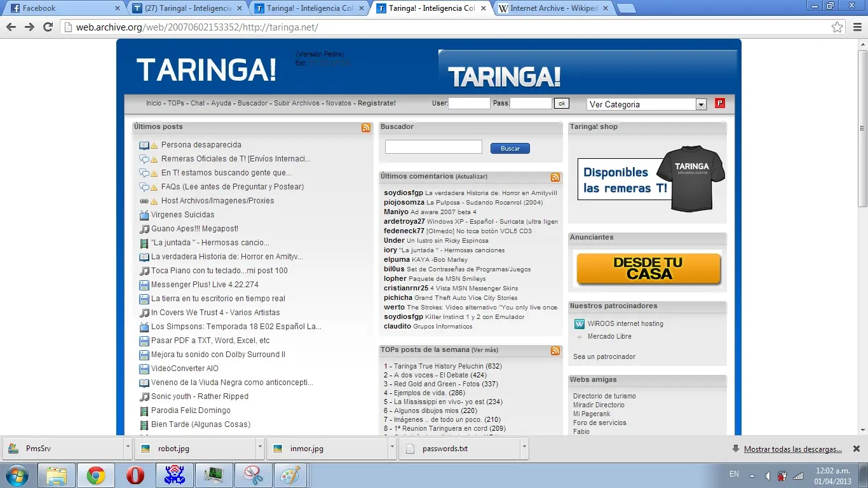The image size is (868, 488).
Task: Open Windows Start button
Action: click(17, 475)
